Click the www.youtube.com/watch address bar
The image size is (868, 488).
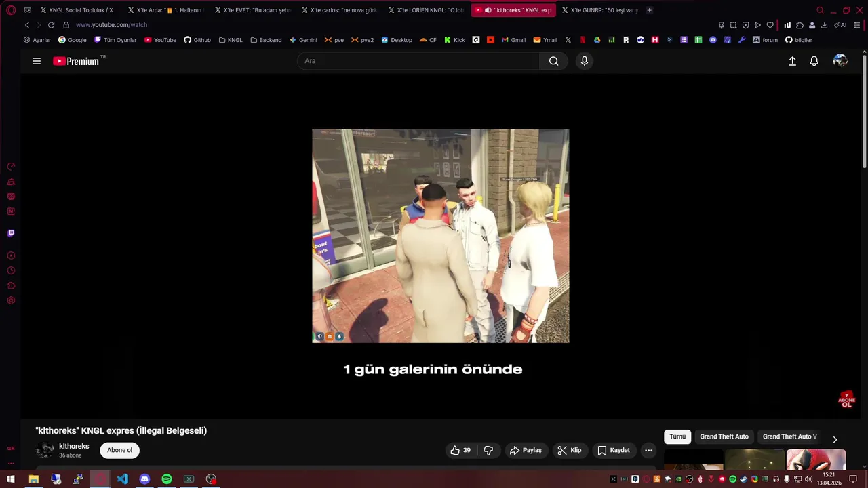coord(111,25)
